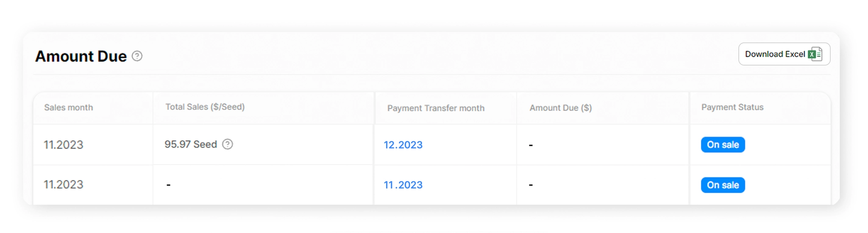This screenshot has width=868, height=233.
Task: Download the Excel report
Action: point(784,54)
